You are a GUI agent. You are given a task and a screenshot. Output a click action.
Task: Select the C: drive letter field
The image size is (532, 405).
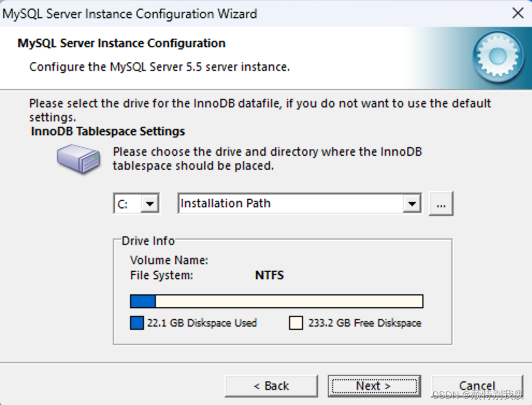coord(127,204)
